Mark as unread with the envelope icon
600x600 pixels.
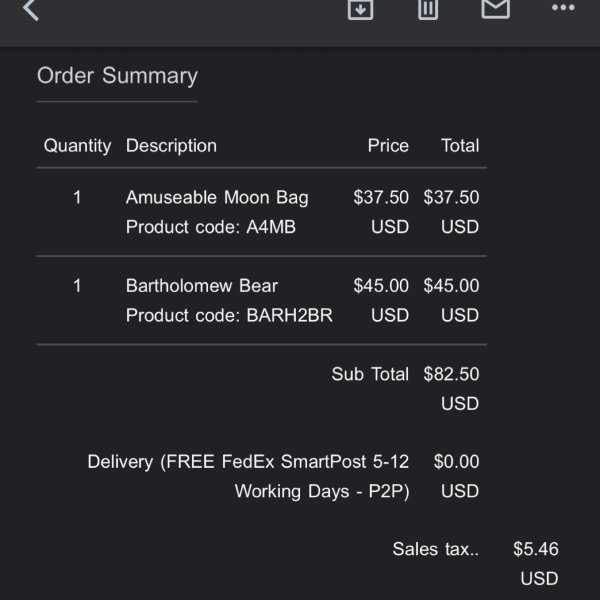coord(496,8)
